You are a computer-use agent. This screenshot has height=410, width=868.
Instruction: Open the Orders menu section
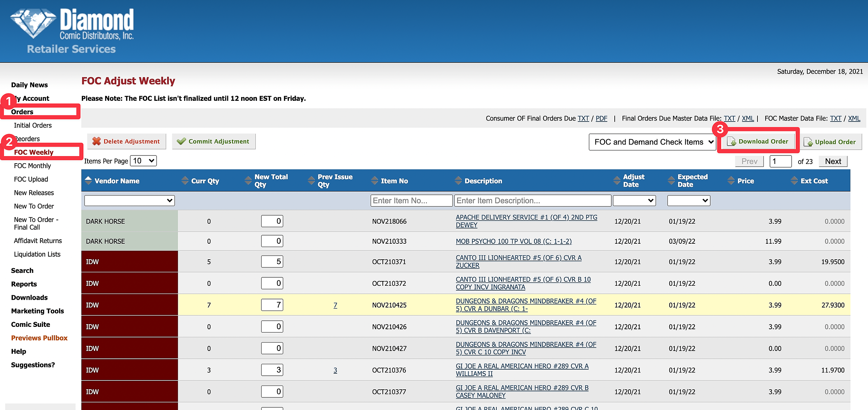tap(22, 112)
